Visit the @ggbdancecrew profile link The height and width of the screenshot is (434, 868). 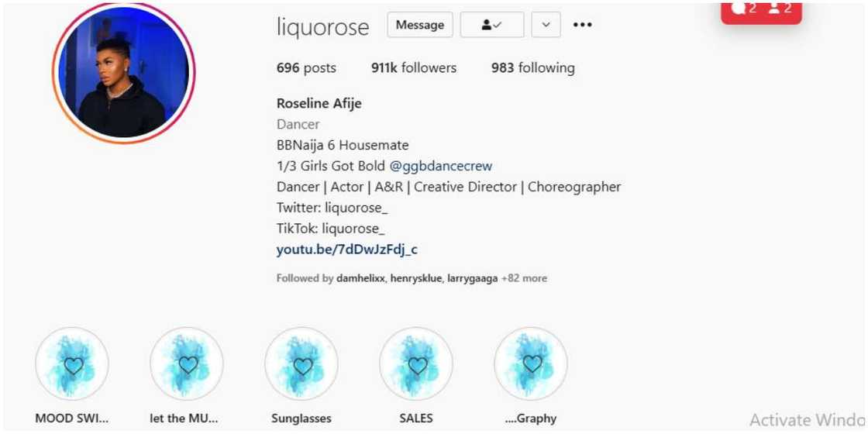pos(441,166)
